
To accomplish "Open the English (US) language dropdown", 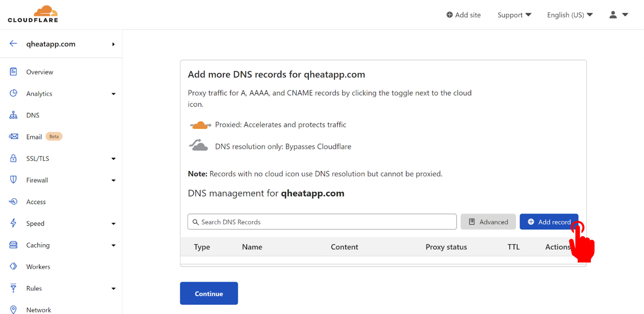I will [x=570, y=15].
